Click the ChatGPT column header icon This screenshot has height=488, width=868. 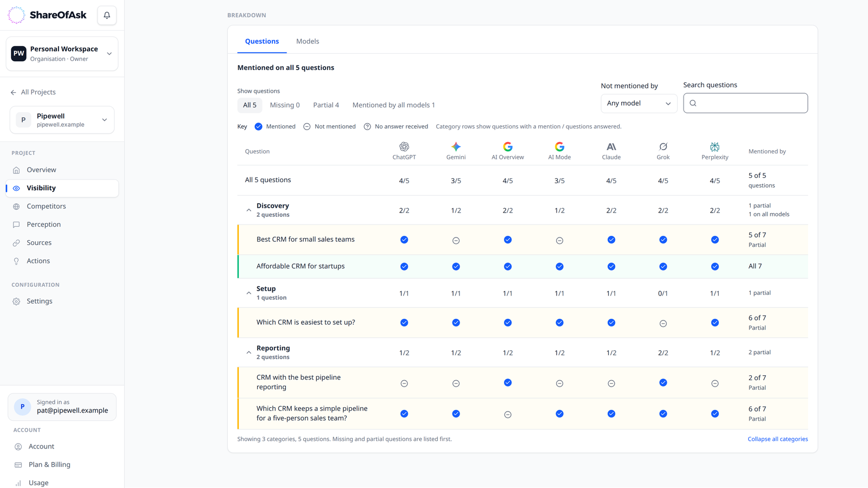point(404,146)
